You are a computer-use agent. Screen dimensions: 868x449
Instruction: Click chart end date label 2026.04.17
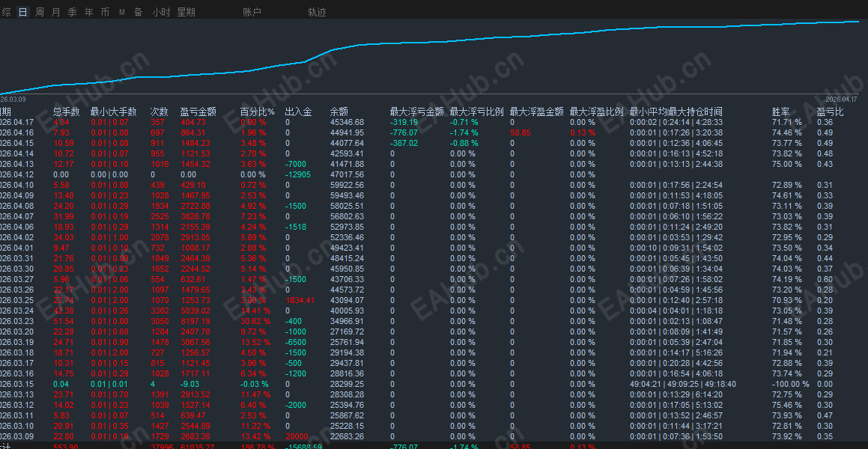pos(841,99)
